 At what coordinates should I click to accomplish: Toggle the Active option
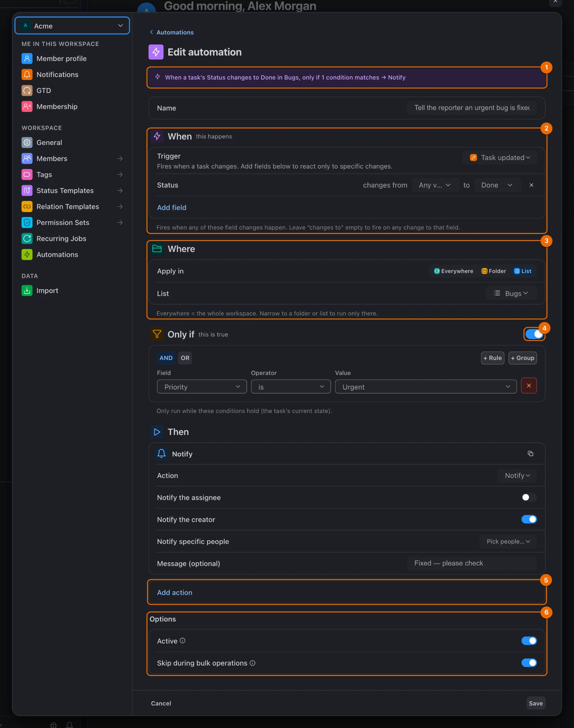[529, 641]
